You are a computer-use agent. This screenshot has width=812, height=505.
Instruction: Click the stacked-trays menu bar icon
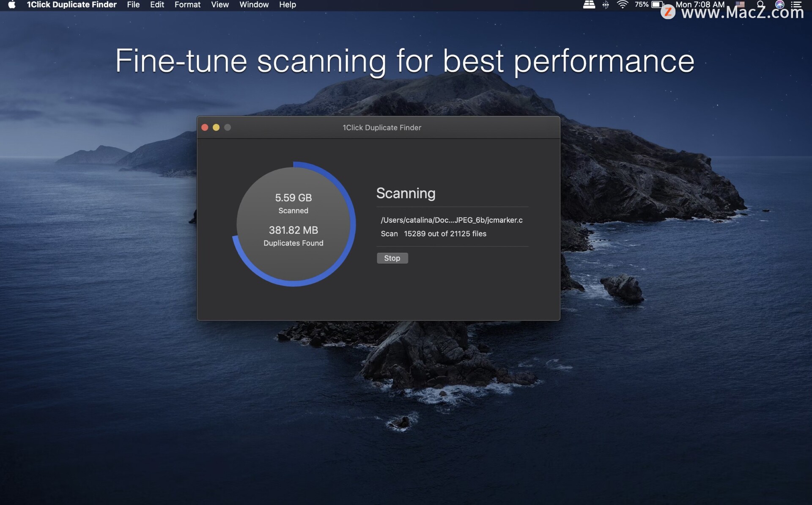click(589, 5)
